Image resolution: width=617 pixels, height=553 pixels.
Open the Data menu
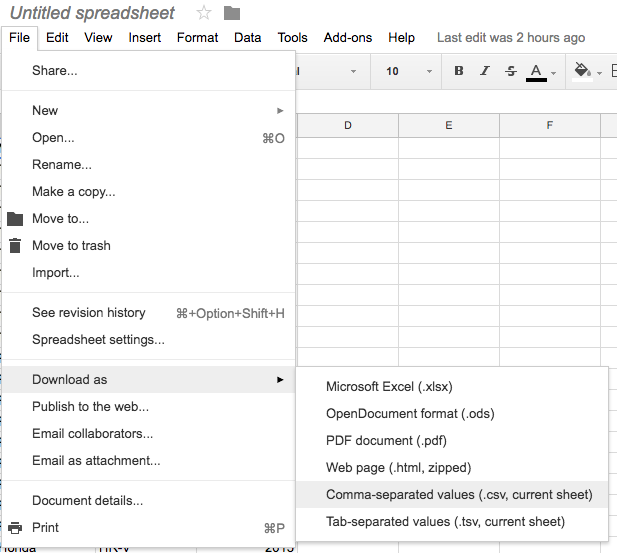coord(248,38)
